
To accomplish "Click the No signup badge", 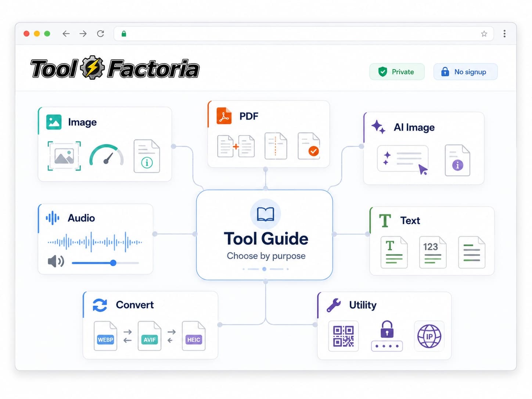I will pos(465,72).
